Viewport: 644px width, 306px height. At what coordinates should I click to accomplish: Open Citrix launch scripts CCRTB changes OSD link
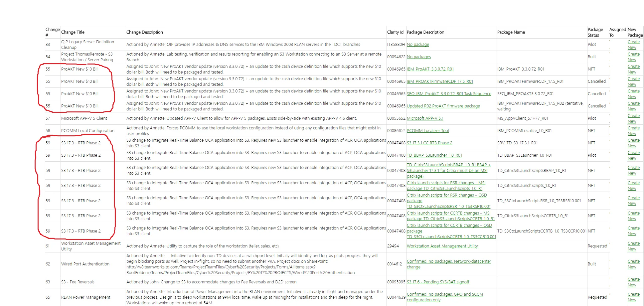[451, 231]
